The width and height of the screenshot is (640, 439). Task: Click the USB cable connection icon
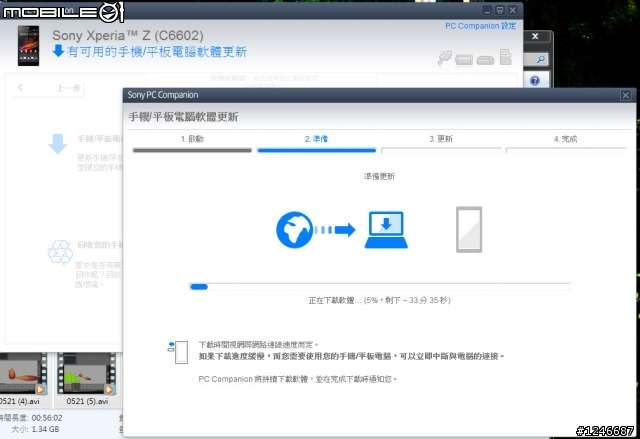point(444,58)
